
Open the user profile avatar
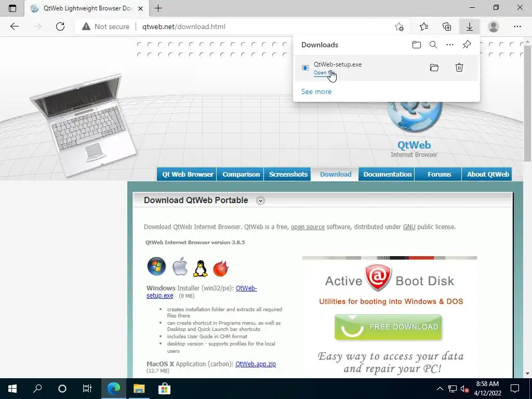pyautogui.click(x=494, y=26)
